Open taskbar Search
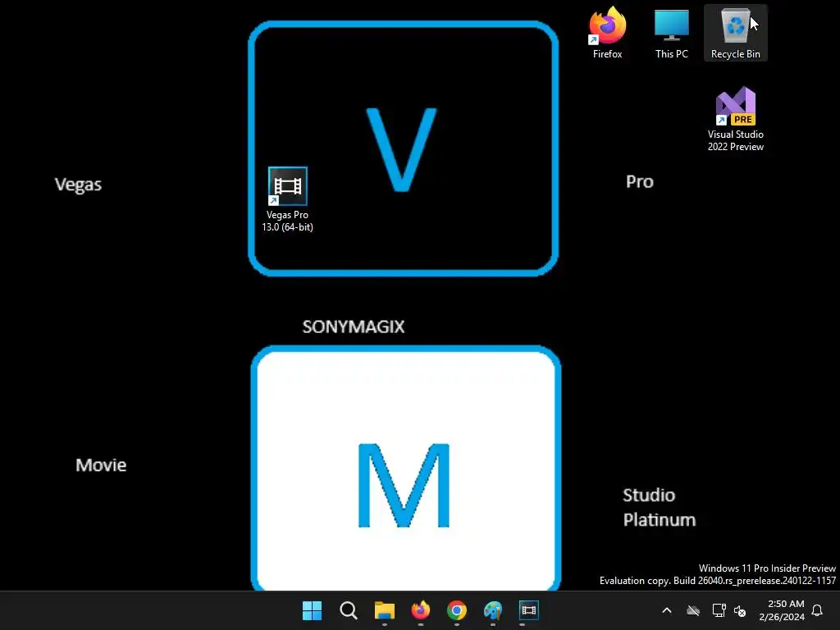The height and width of the screenshot is (630, 840). 348,610
